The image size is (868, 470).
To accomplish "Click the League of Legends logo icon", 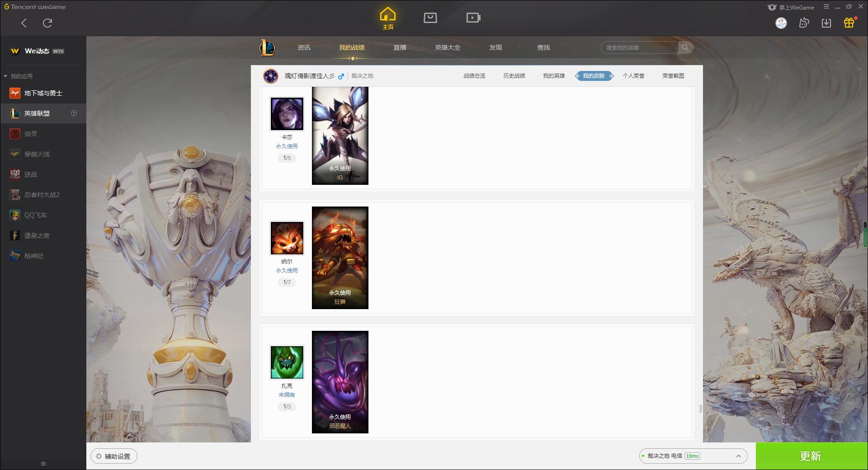I will [267, 47].
